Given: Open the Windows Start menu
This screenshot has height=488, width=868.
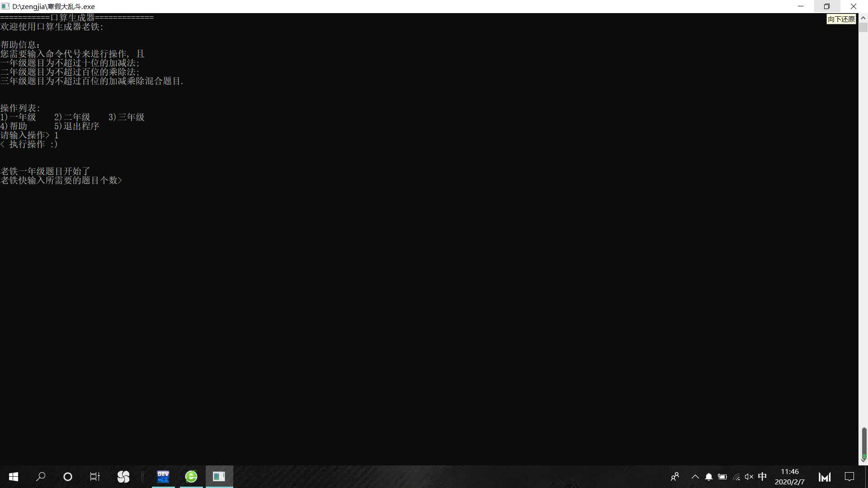Looking at the screenshot, I should [x=14, y=477].
